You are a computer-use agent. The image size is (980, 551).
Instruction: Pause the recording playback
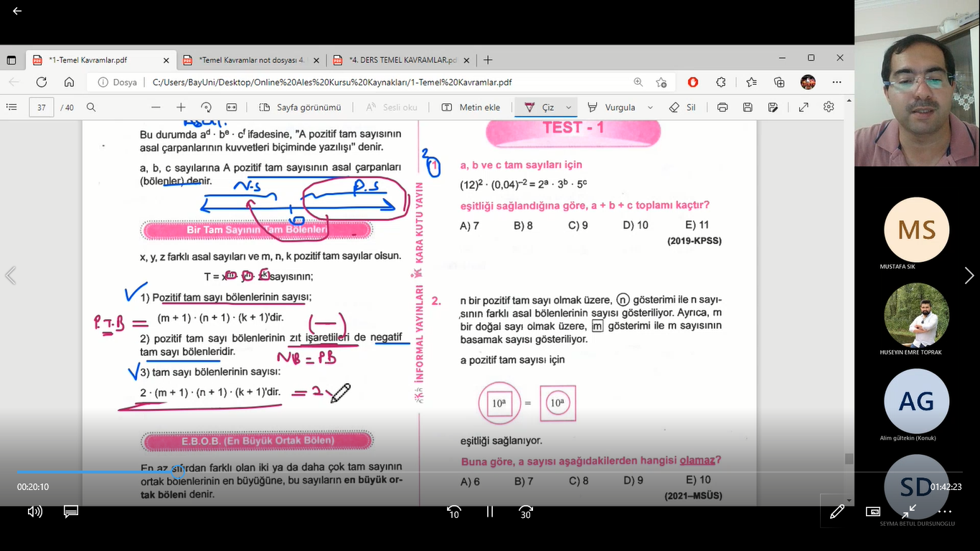(x=490, y=512)
